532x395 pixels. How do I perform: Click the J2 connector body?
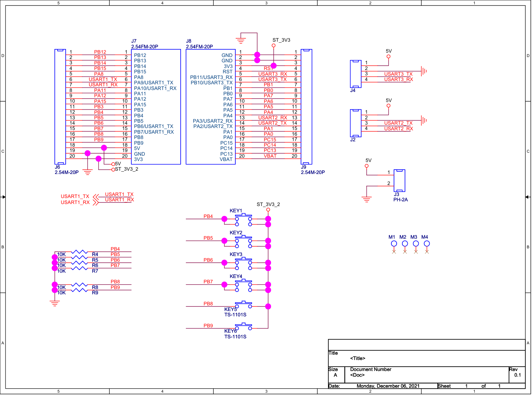point(356,123)
